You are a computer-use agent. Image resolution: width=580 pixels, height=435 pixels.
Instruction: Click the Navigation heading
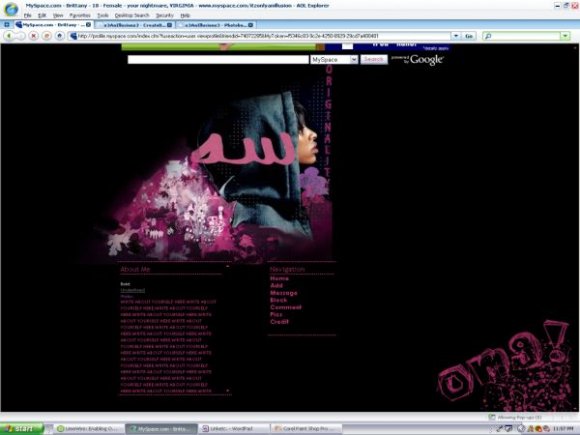click(x=287, y=269)
